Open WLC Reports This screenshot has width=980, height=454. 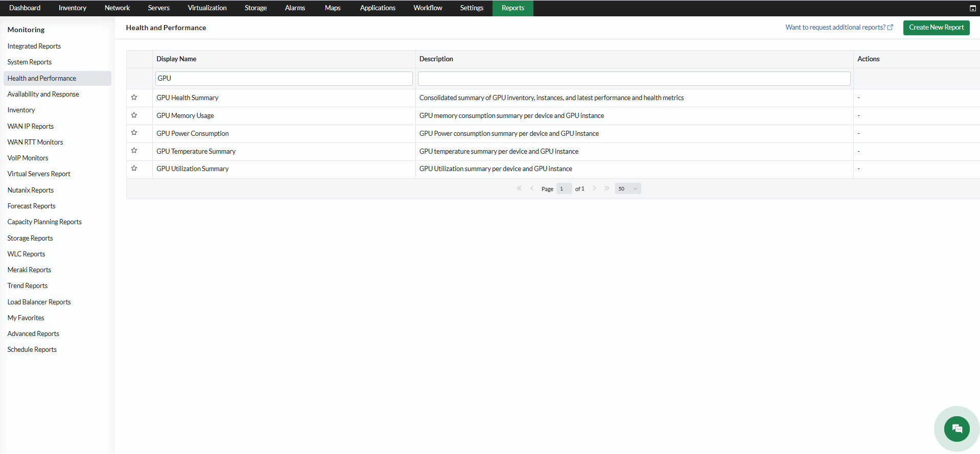[x=27, y=254]
